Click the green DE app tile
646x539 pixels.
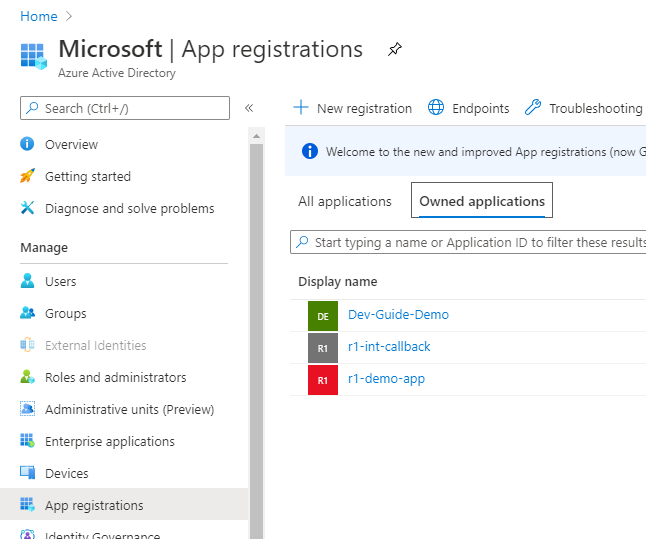(323, 316)
